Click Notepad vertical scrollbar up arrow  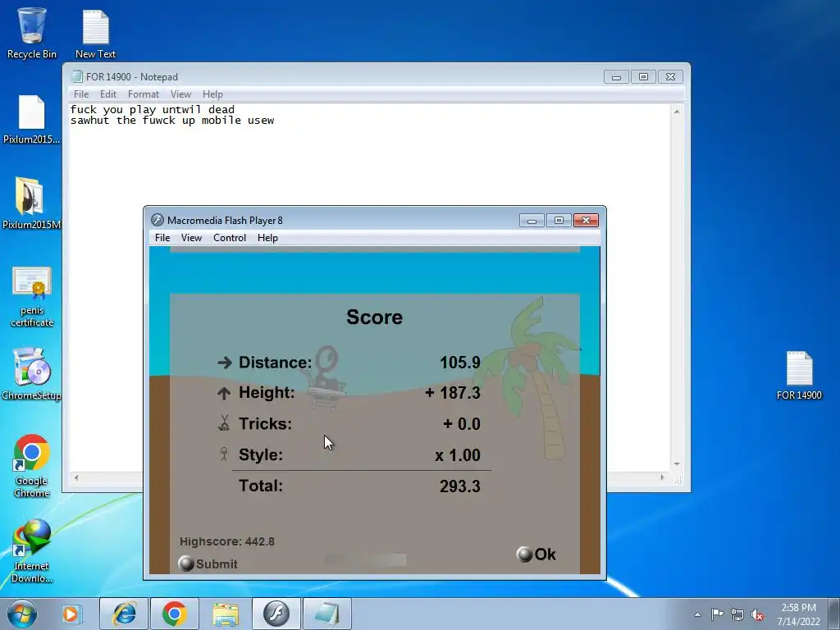coord(677,112)
